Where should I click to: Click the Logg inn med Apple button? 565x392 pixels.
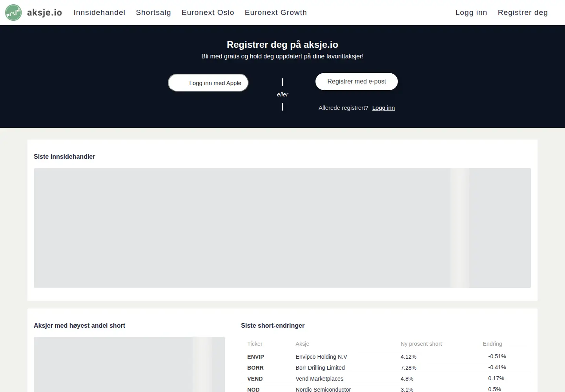tap(208, 83)
